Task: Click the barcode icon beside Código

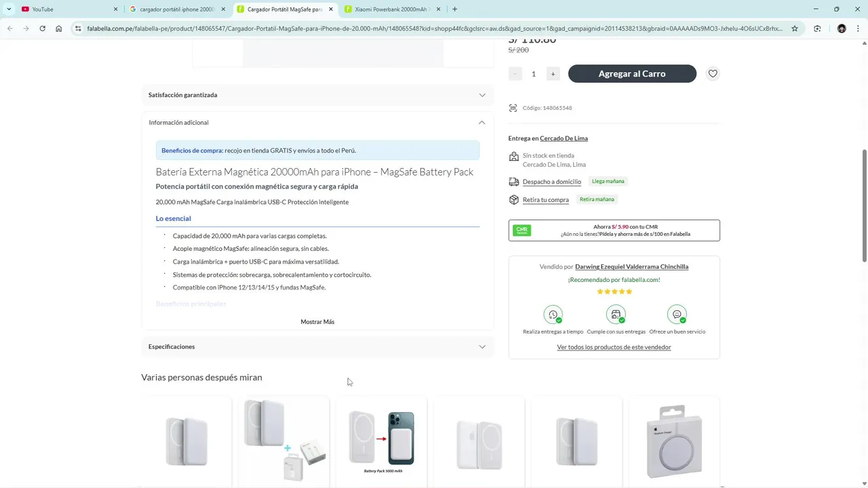Action: tap(513, 108)
